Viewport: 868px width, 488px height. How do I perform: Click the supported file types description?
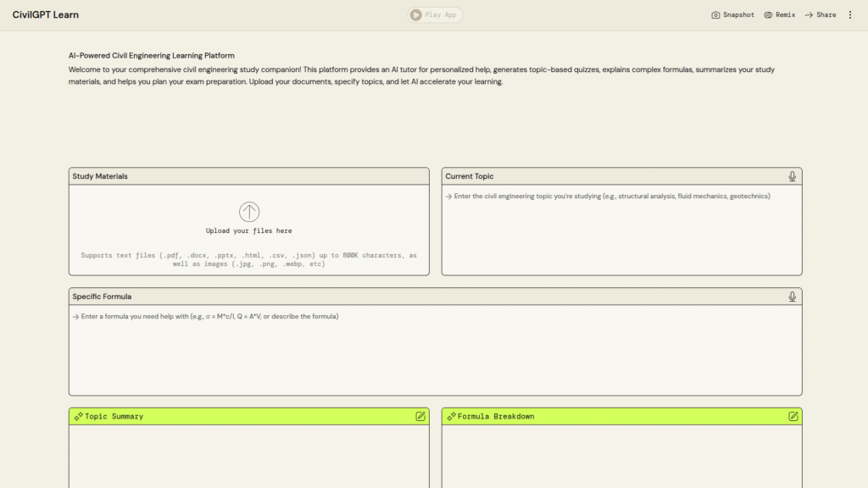tap(249, 259)
